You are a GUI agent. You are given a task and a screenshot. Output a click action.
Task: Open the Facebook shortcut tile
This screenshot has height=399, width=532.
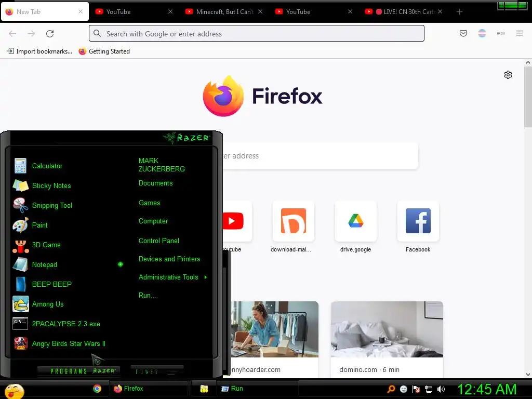tap(418, 227)
